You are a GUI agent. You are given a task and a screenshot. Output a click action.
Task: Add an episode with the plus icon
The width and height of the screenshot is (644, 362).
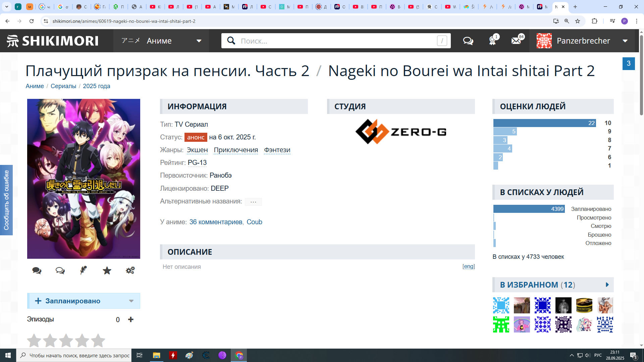click(x=131, y=319)
